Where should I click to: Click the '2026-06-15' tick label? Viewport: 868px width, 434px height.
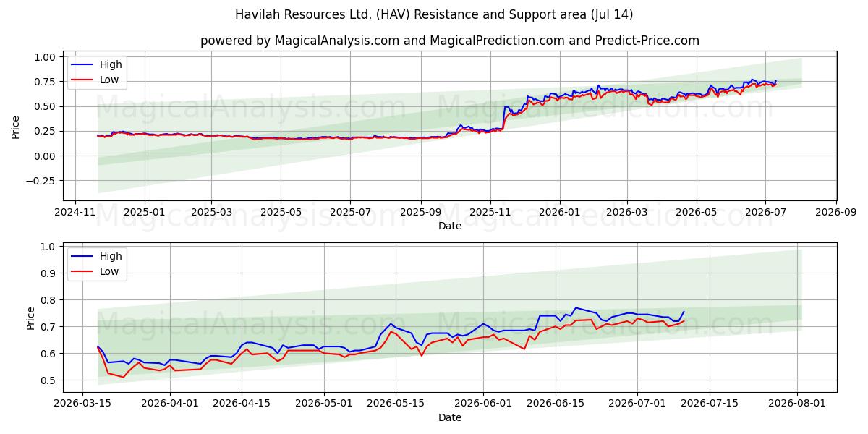[556, 404]
